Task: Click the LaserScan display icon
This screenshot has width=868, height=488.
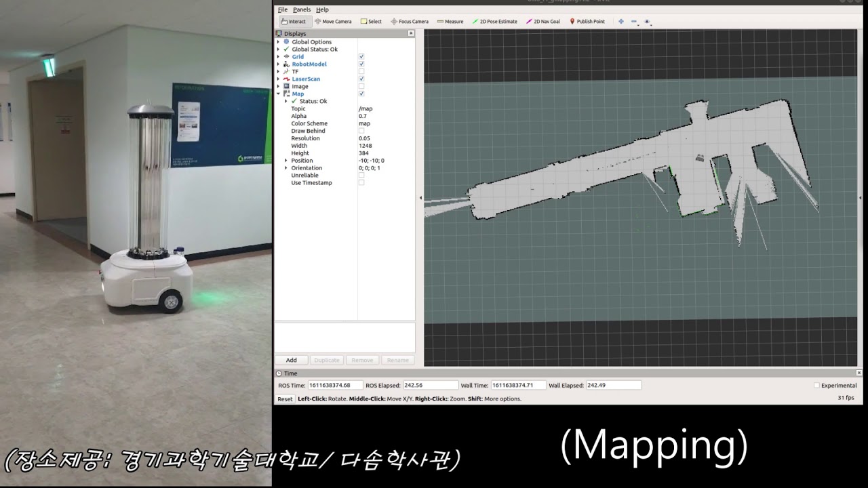Action: coord(286,79)
